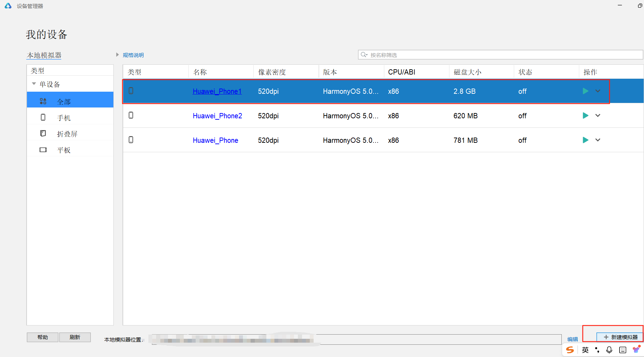Click phone type icon in Huawei_Phone1 row
The height and width of the screenshot is (357, 644).
click(x=131, y=91)
